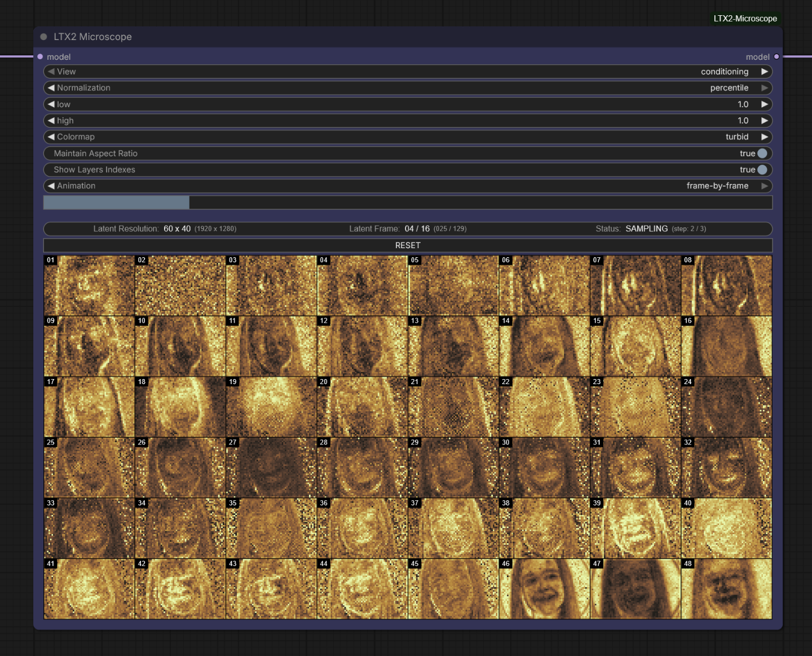Select layer thumbnail 43
This screenshot has width=812, height=656.
[271, 589]
